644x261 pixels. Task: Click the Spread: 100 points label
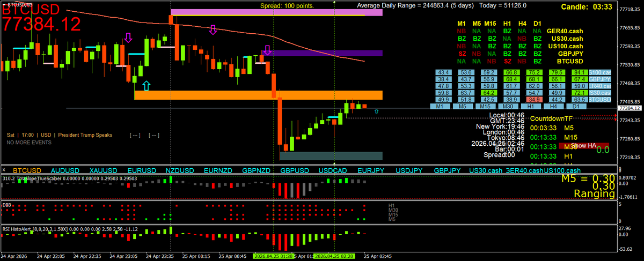(287, 6)
